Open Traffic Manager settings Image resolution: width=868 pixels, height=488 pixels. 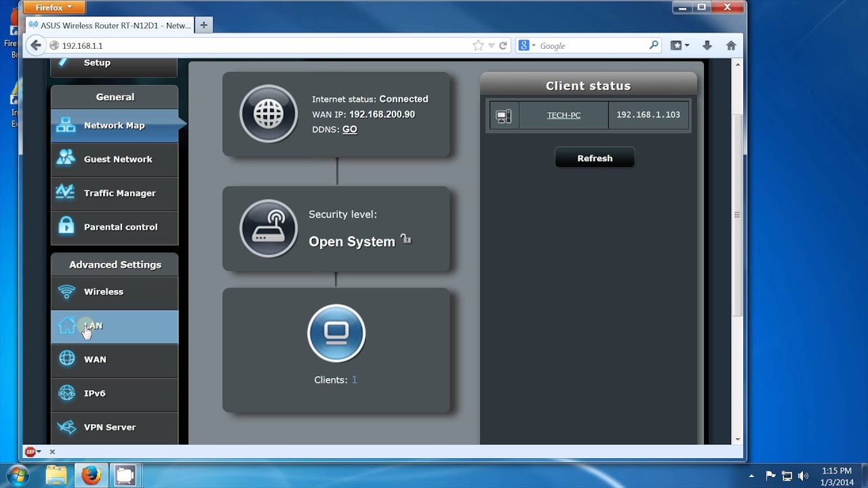click(x=114, y=193)
